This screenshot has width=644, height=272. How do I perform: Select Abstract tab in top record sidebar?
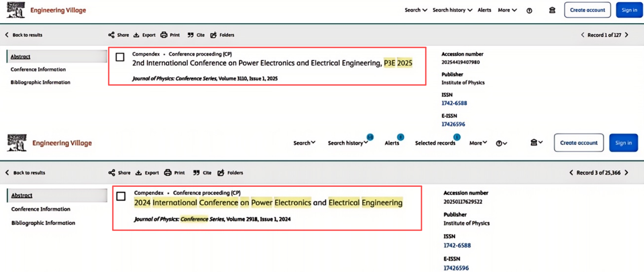[57, 57]
